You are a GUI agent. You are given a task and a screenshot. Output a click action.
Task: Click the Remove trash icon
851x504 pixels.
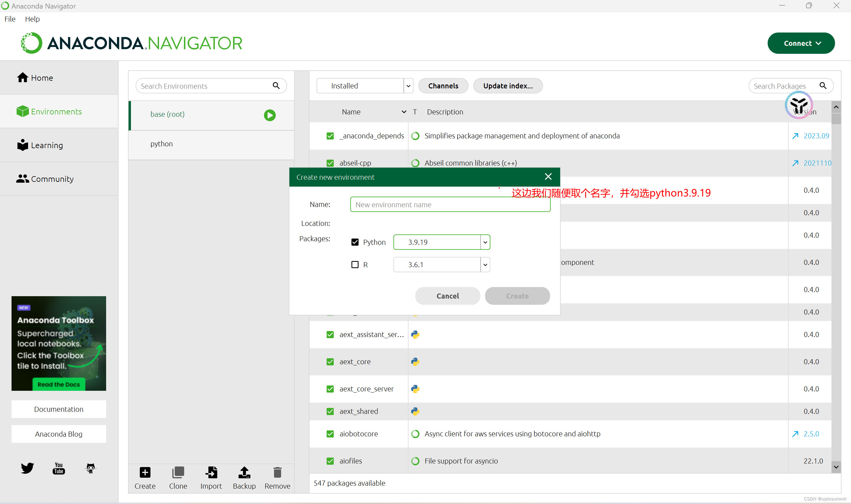(x=278, y=472)
